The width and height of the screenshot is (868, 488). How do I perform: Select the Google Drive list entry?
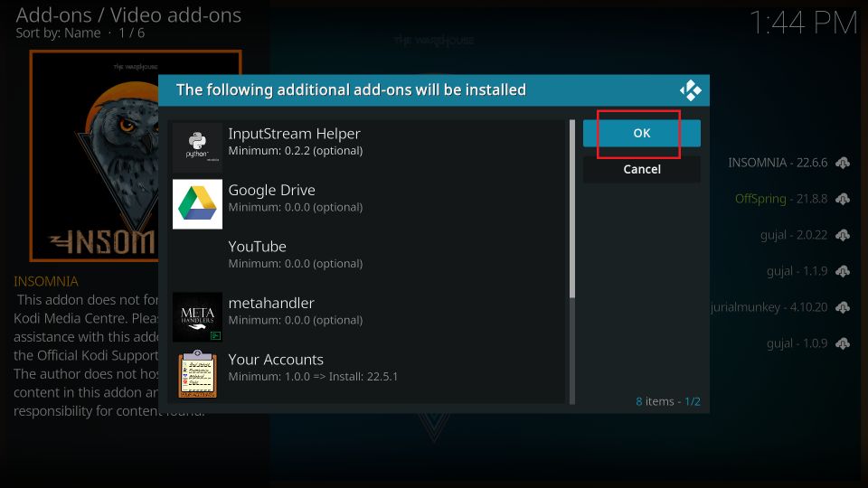pyautogui.click(x=368, y=203)
